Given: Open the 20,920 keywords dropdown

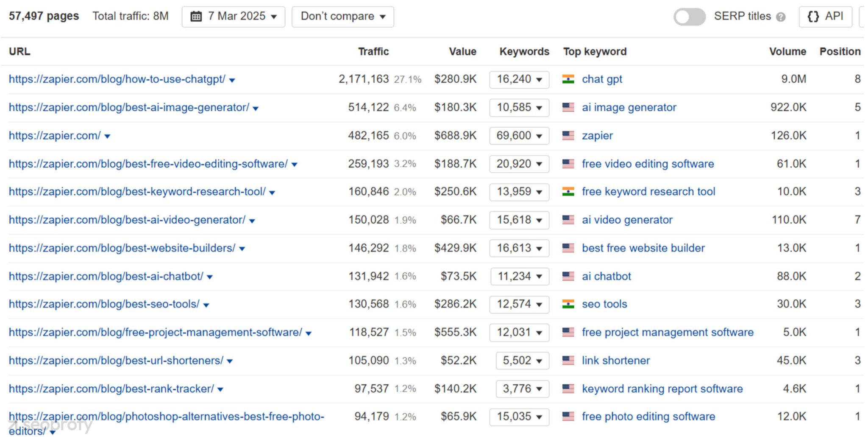Looking at the screenshot, I should (x=519, y=164).
